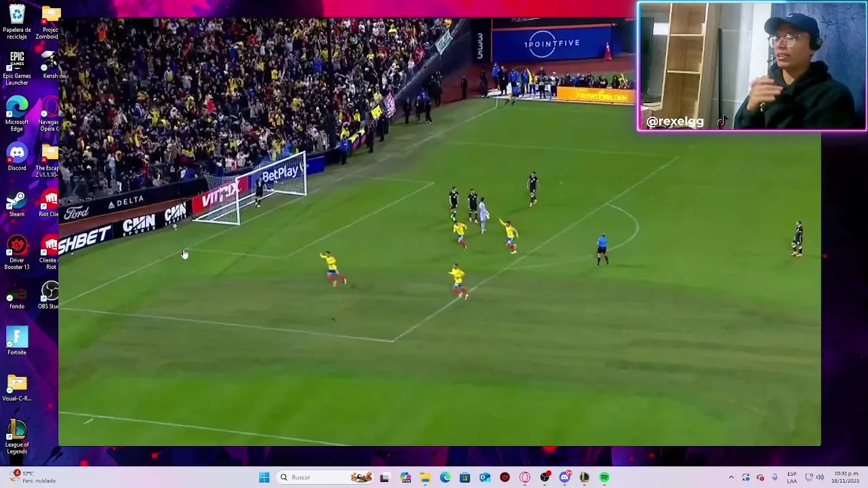Expand the hidden system tray icons
Image resolution: width=868 pixels, height=488 pixels.
point(731,477)
